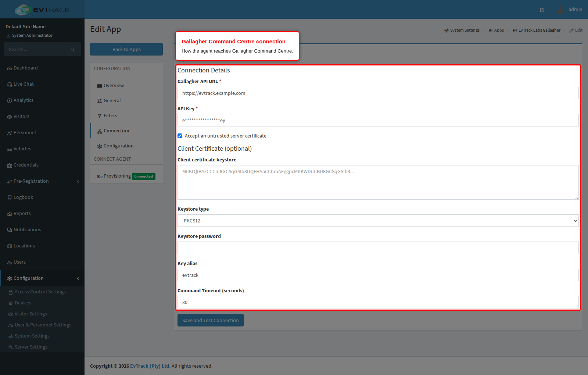The width and height of the screenshot is (588, 375).
Task: Open Dashboard from the sidebar icon
Action: pyautogui.click(x=10, y=68)
